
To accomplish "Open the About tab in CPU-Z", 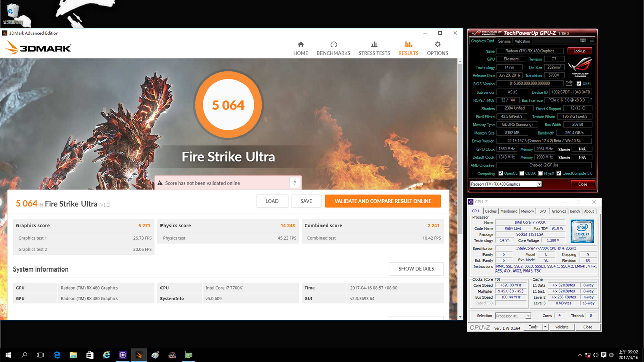I will [589, 211].
